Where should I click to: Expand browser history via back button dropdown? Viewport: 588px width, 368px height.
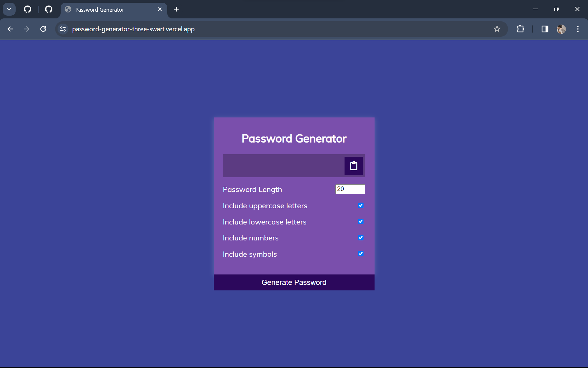tap(10, 29)
